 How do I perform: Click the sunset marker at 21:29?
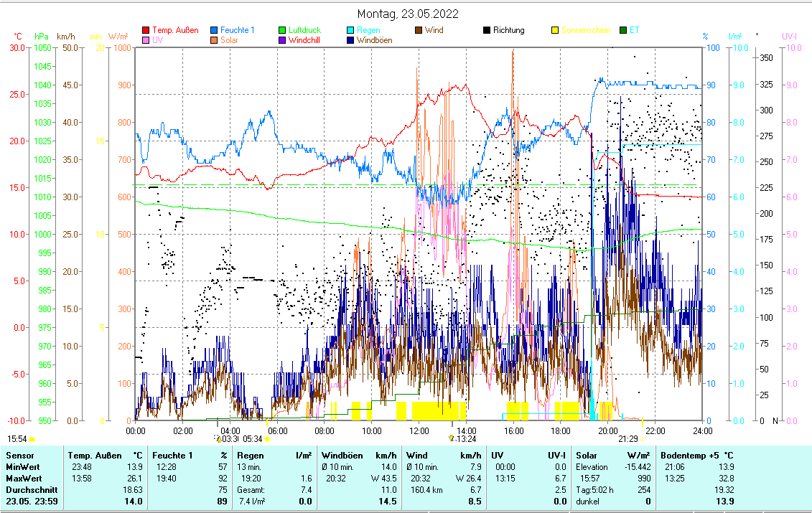pos(642,438)
